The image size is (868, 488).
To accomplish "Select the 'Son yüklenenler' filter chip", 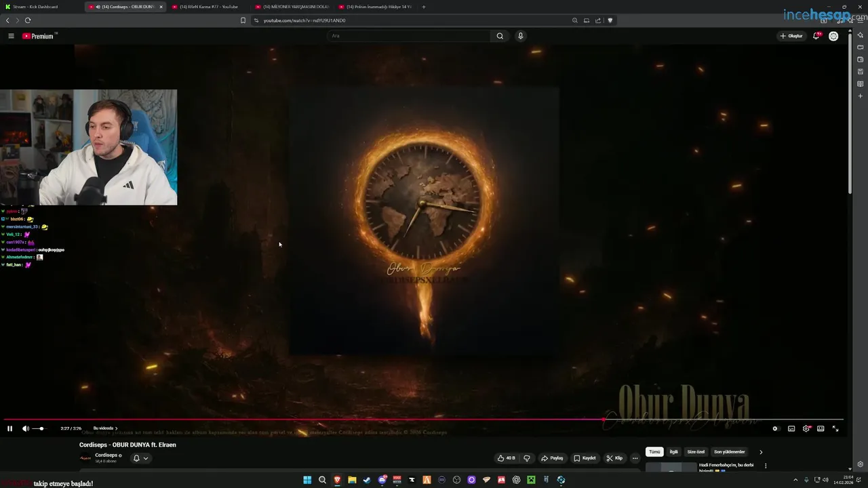I will point(730,452).
